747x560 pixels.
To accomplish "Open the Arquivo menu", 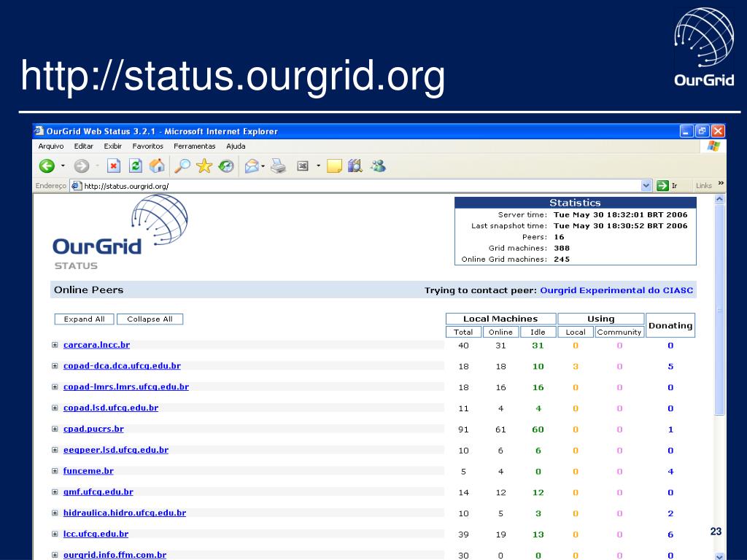I will coord(51,146).
